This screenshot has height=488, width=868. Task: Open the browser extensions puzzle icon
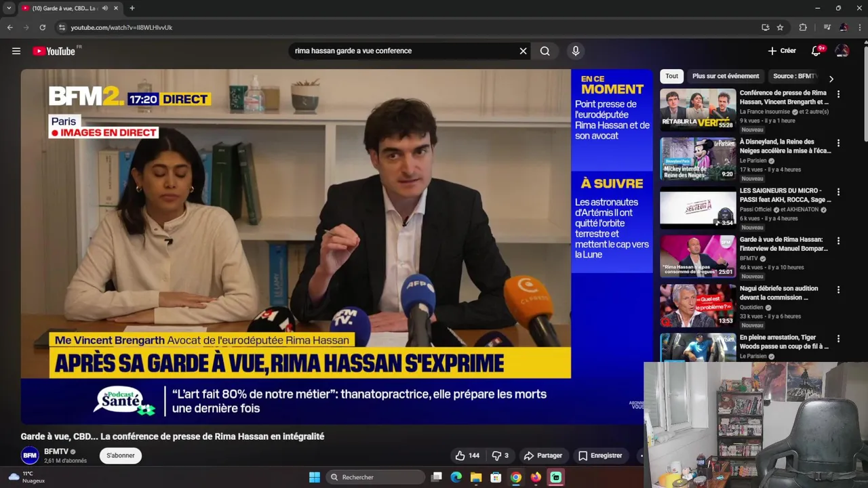tap(803, 28)
